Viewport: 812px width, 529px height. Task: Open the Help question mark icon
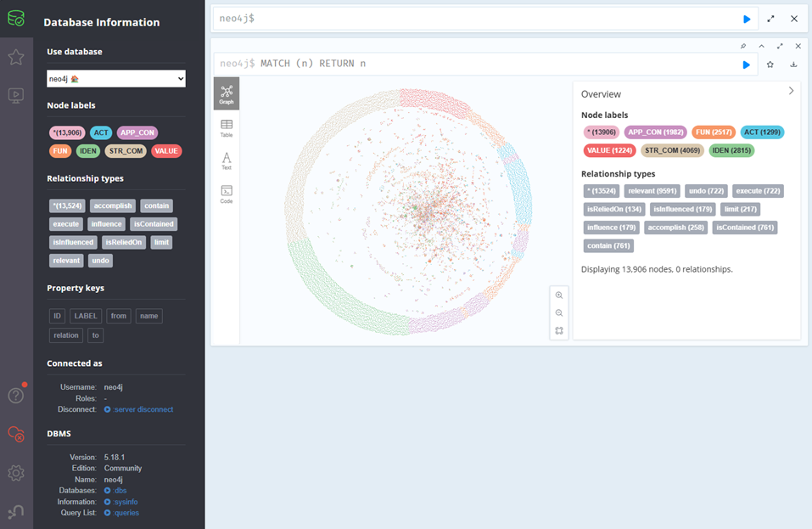[16, 395]
